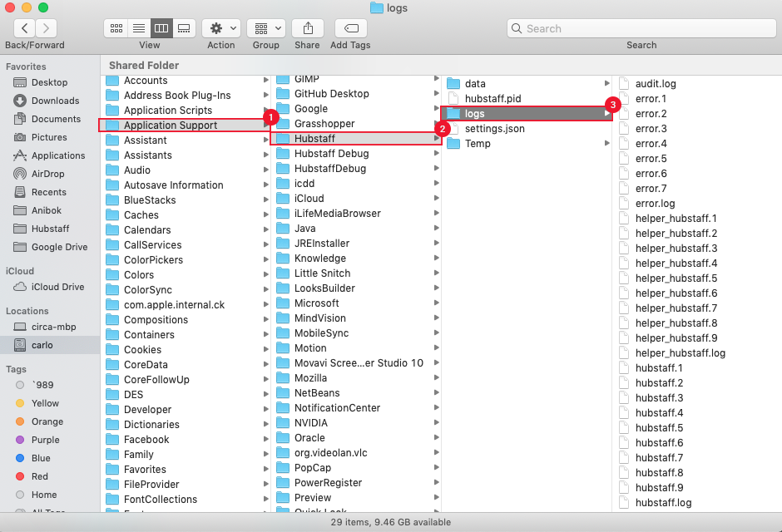The width and height of the screenshot is (782, 532).
Task: Open Downloads in the sidebar
Action: pyautogui.click(x=49, y=101)
